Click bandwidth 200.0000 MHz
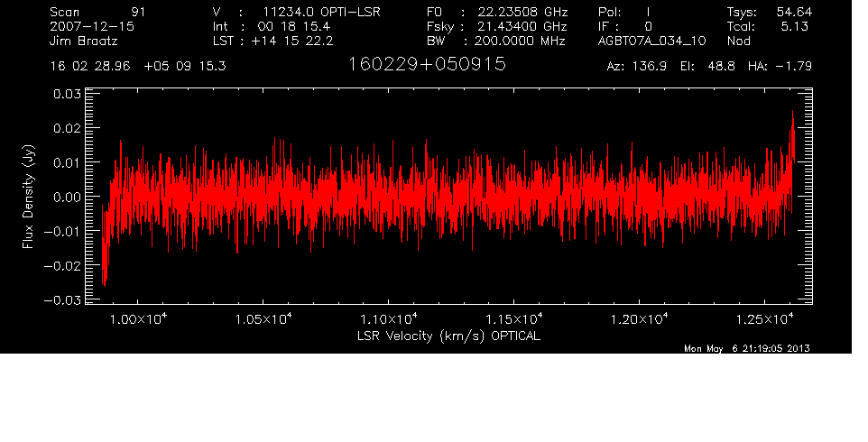The width and height of the screenshot is (868, 442). pos(519,41)
